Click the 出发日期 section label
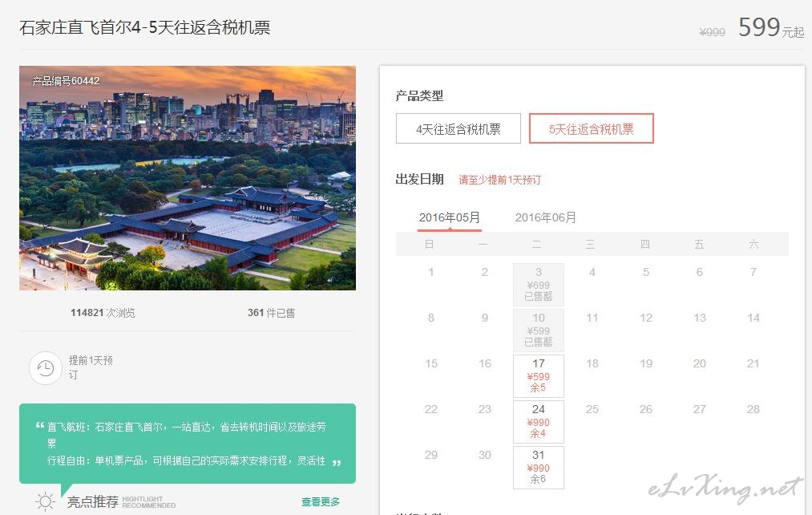 [419, 179]
